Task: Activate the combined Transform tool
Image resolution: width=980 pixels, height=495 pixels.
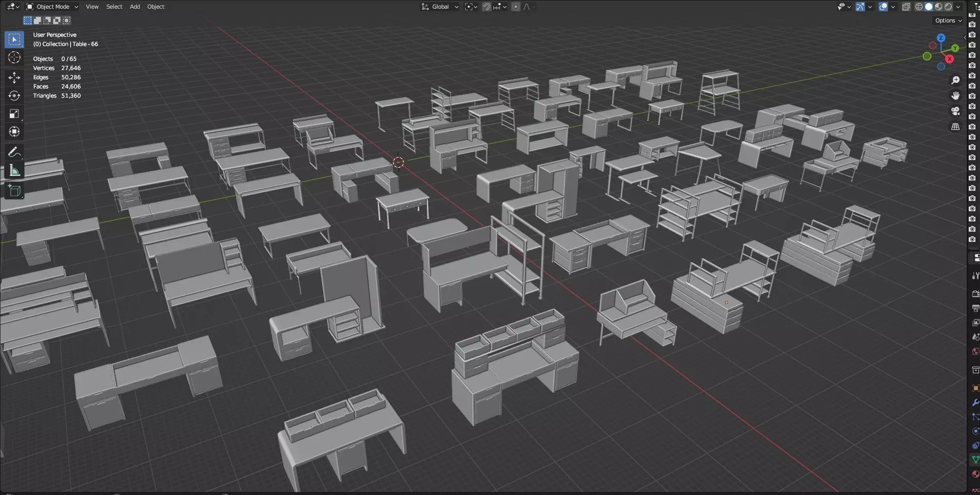Action: tap(14, 131)
